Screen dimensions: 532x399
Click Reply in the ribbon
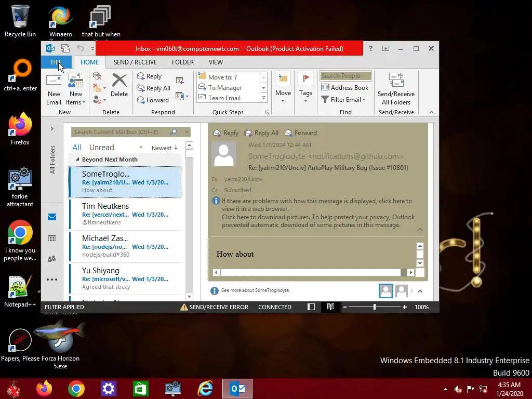(x=149, y=76)
